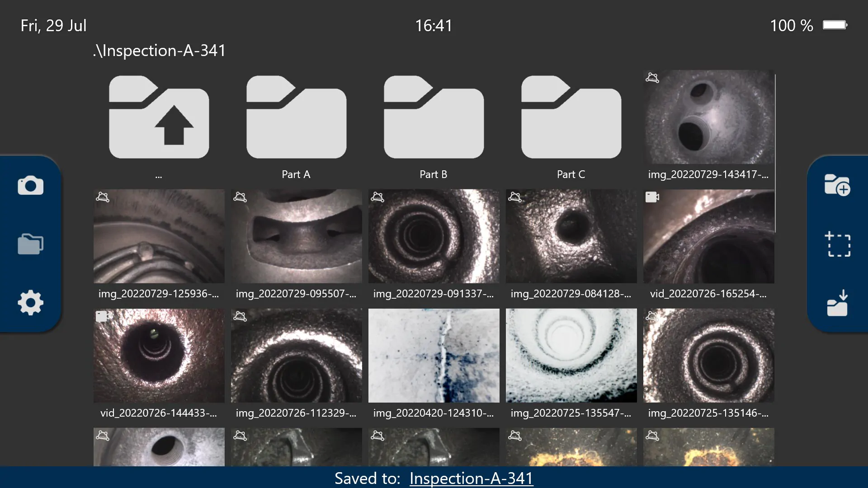Click the .\Inspection-A-341 path label

click(x=159, y=51)
